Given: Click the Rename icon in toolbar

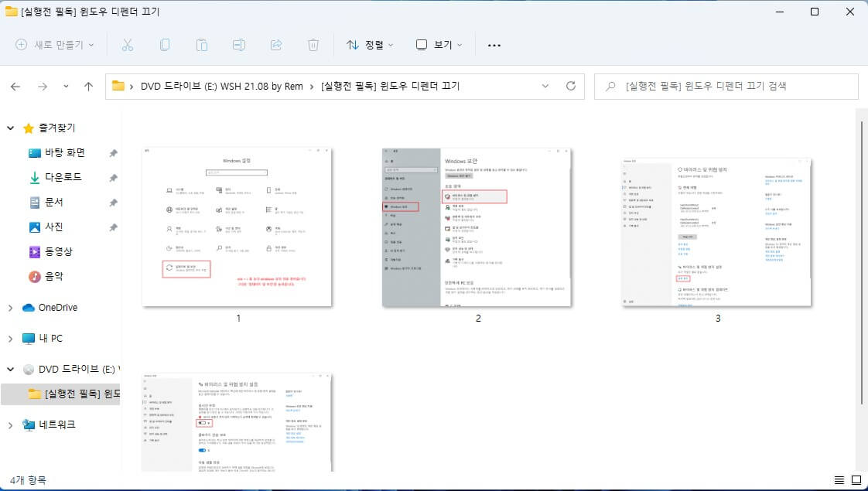Looking at the screenshot, I should click(x=239, y=45).
